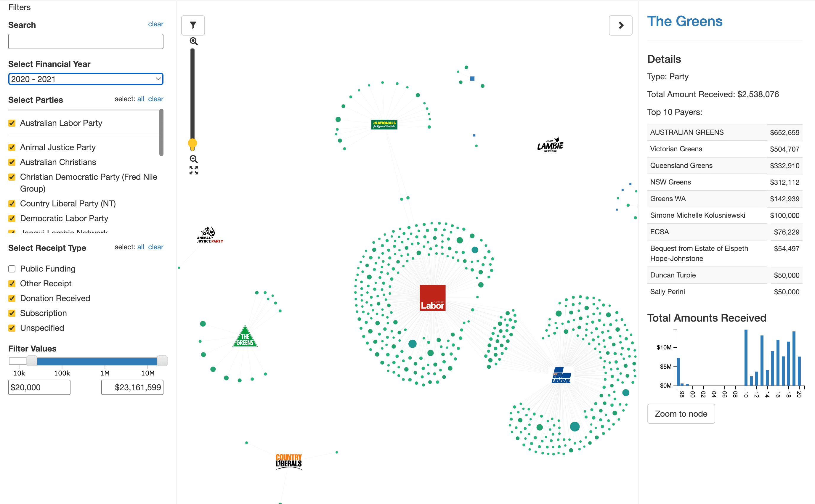815x504 pixels.
Task: Clear all selected parties link
Action: coord(156,99)
